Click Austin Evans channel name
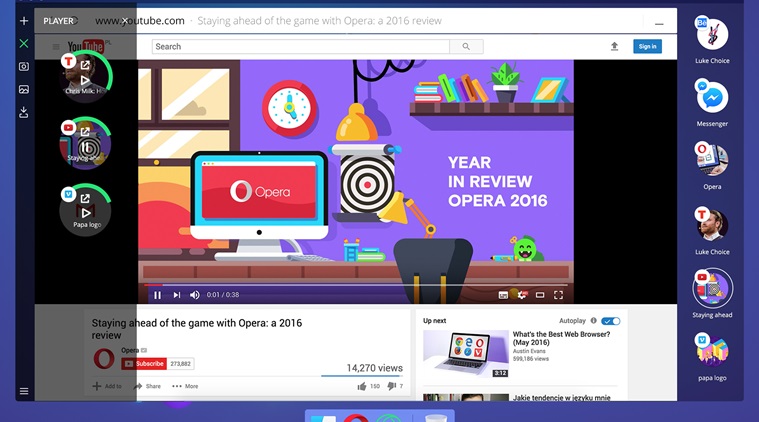Viewport: 759px width, 422px height. (x=529, y=351)
